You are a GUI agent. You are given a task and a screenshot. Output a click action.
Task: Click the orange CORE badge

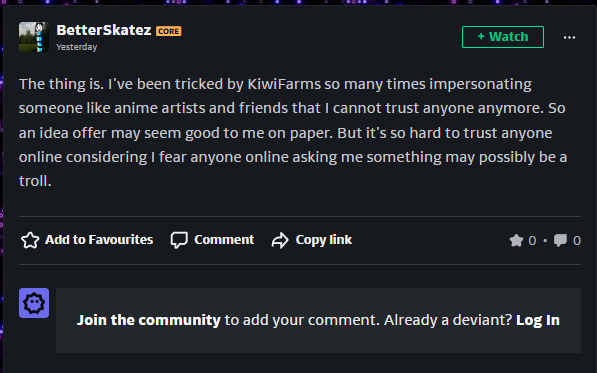tap(169, 31)
